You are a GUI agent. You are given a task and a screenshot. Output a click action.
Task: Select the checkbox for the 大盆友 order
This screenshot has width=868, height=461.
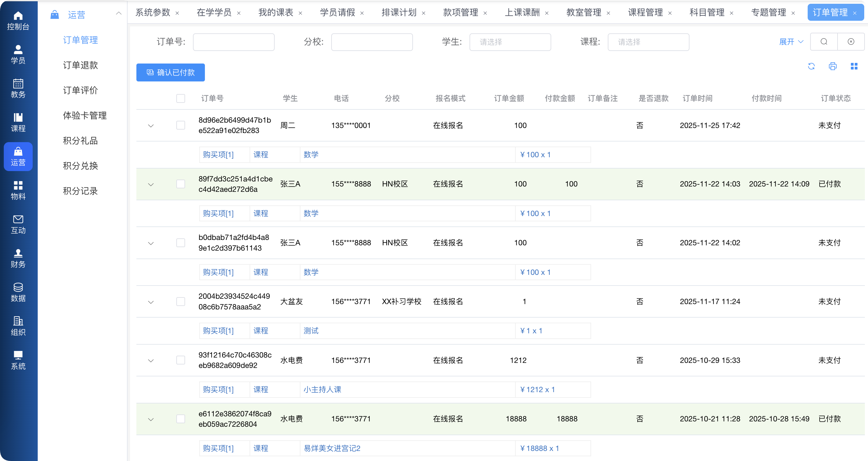181,301
